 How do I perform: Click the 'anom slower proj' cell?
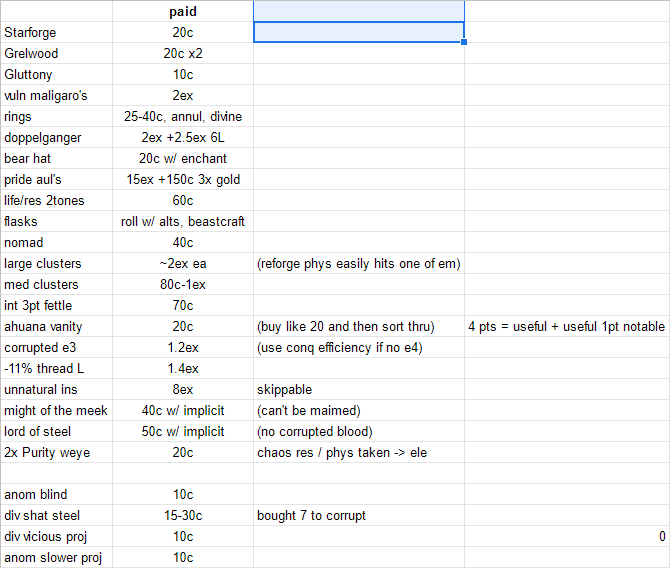(56, 557)
